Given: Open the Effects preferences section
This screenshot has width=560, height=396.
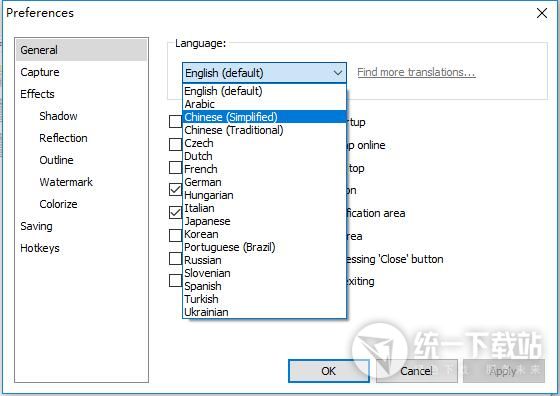Looking at the screenshot, I should (x=37, y=94).
